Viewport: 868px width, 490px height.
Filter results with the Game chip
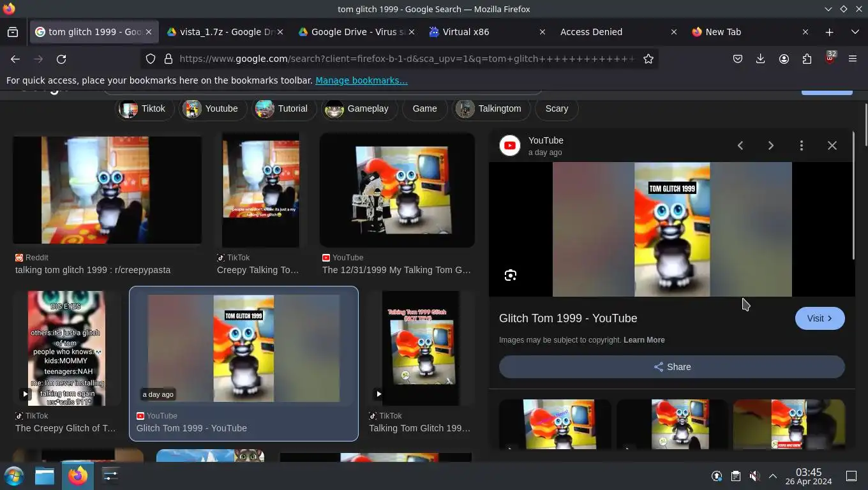[424, 108]
